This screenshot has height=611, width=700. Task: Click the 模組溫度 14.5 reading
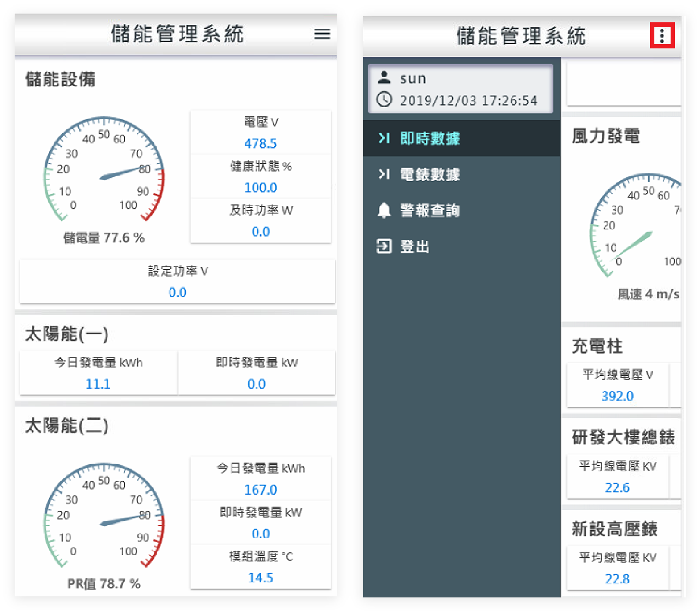point(261,577)
